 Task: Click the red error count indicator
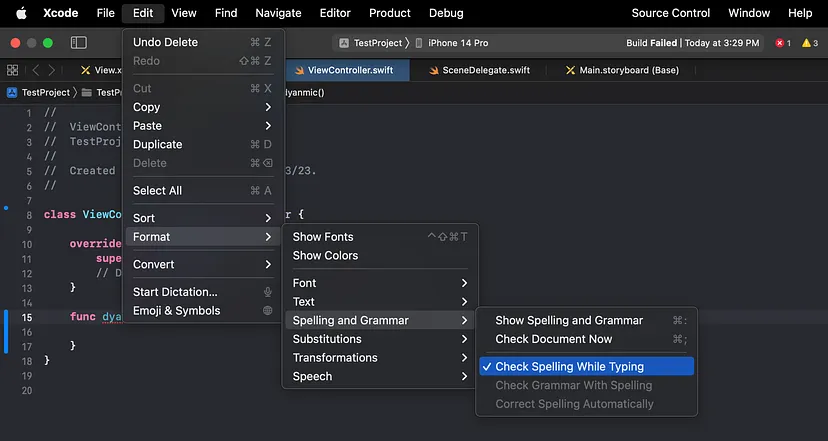pos(783,43)
